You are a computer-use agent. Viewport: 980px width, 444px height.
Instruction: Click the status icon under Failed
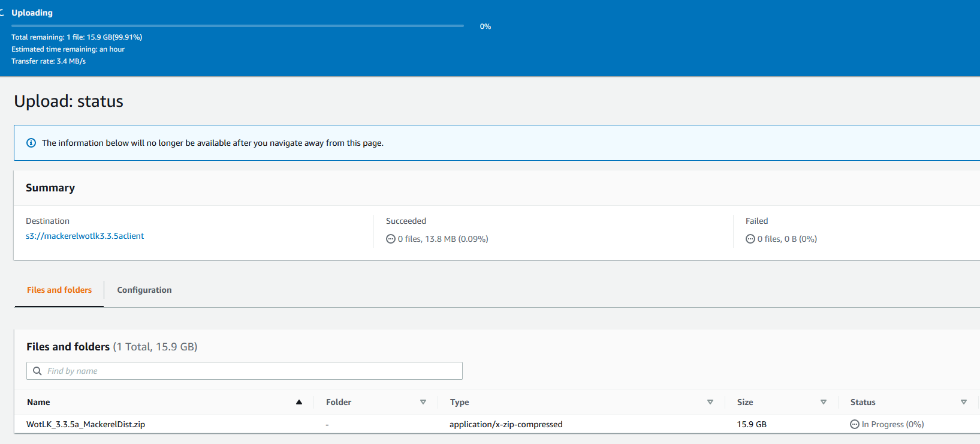tap(750, 239)
